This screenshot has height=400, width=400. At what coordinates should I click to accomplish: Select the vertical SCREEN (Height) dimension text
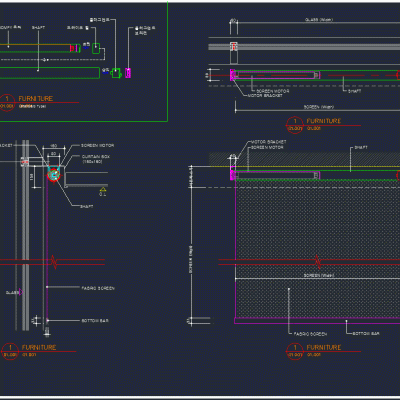click(191, 260)
